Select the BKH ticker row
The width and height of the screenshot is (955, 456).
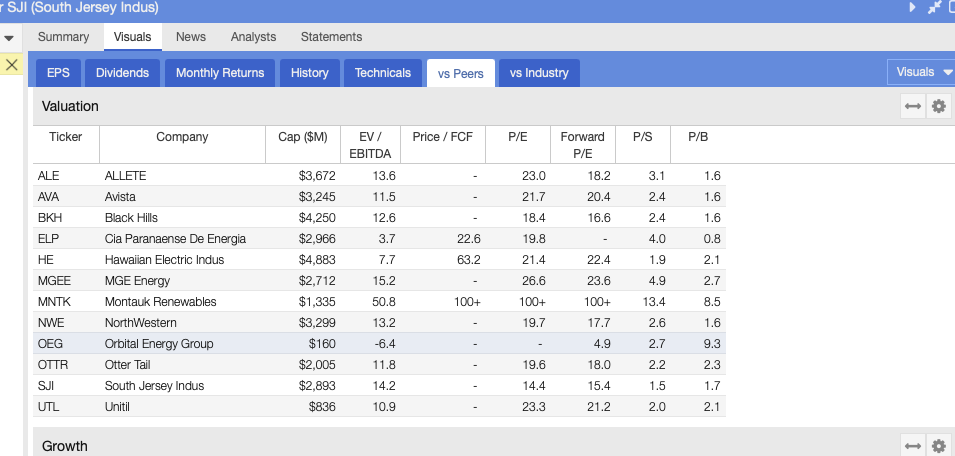[49, 218]
